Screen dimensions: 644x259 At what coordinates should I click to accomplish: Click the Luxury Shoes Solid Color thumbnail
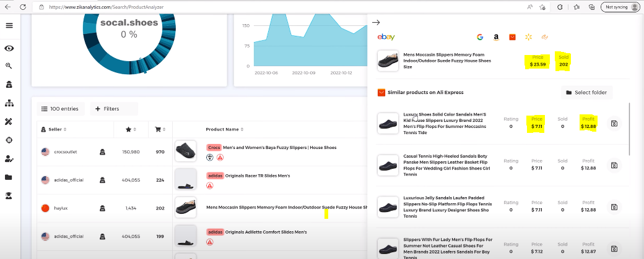(388, 123)
